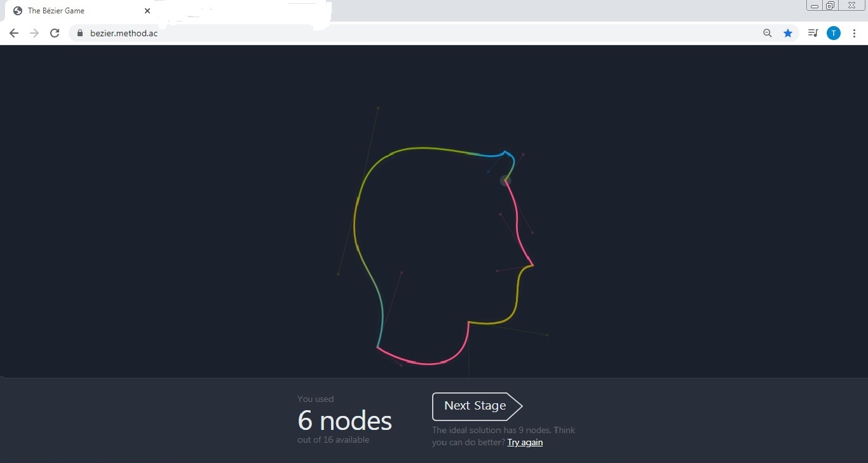Close The Bézier Game tab
The width and height of the screenshot is (868, 463).
147,11
